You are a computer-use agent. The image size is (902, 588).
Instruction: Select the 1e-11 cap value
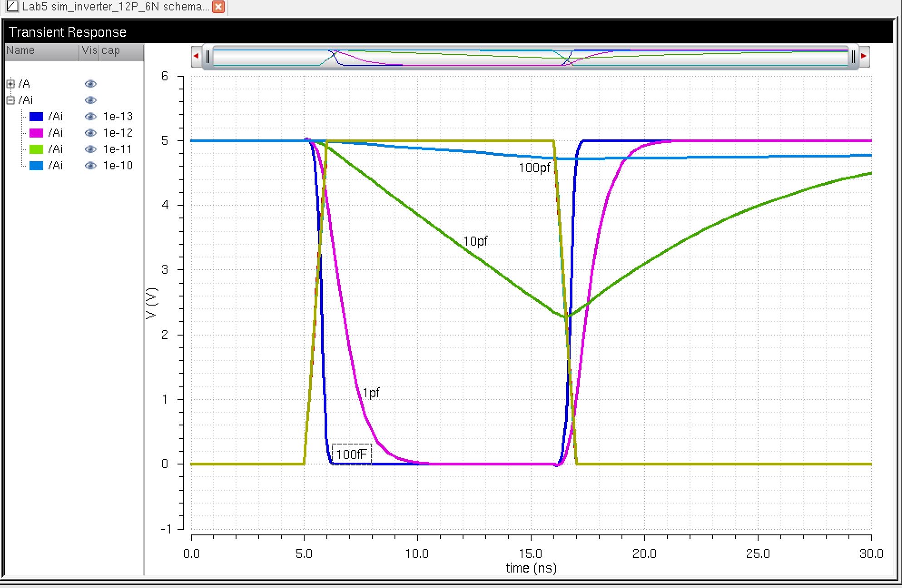coord(118,149)
